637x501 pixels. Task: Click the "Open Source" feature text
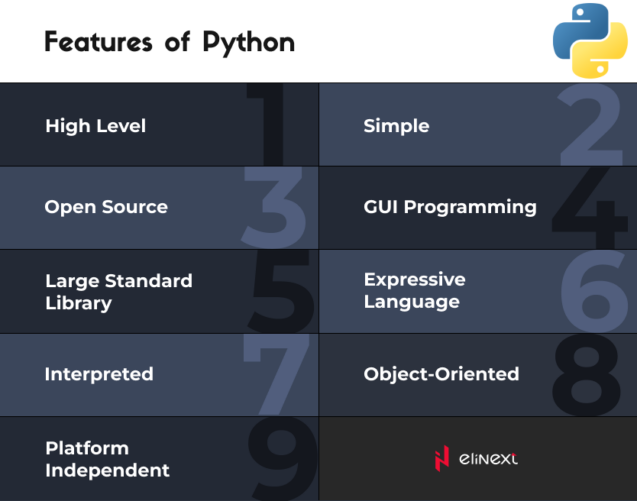106,207
